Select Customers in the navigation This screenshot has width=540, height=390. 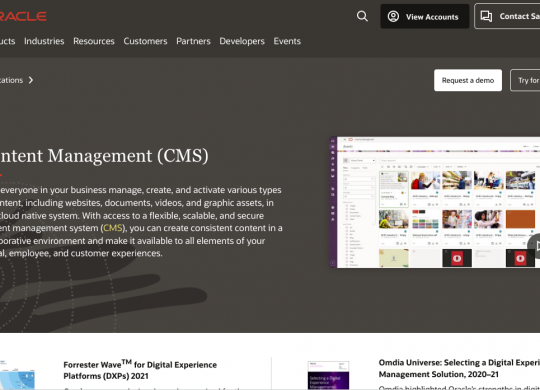click(x=145, y=41)
